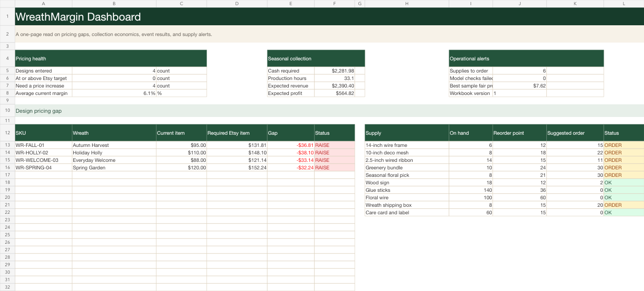Select column header H

pyautogui.click(x=407, y=4)
